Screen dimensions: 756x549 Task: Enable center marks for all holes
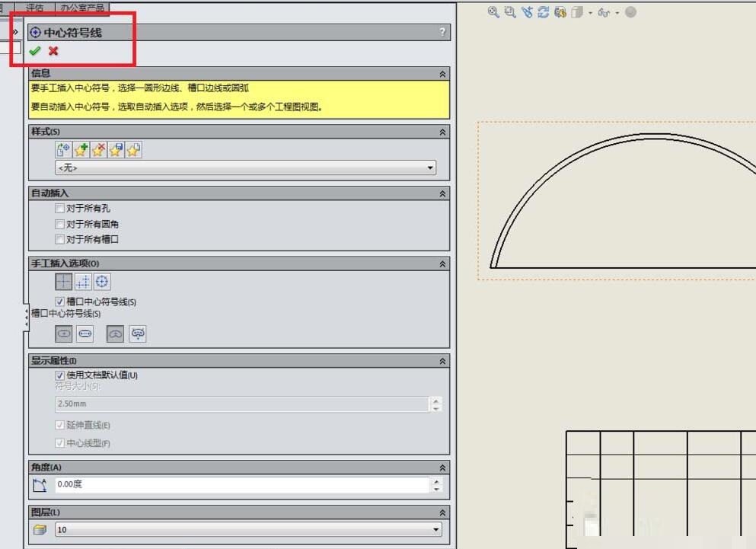click(x=59, y=208)
